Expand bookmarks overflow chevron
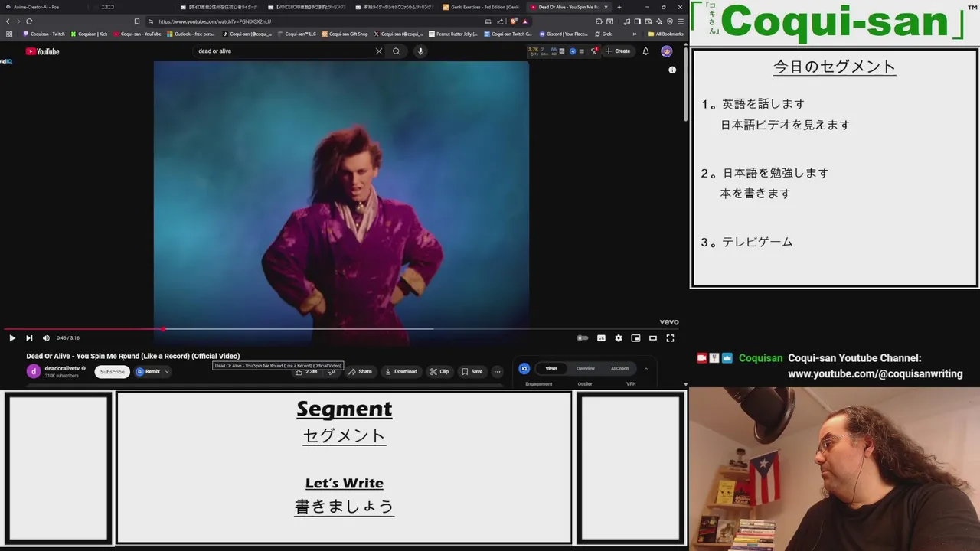This screenshot has height=551, width=980. [634, 34]
